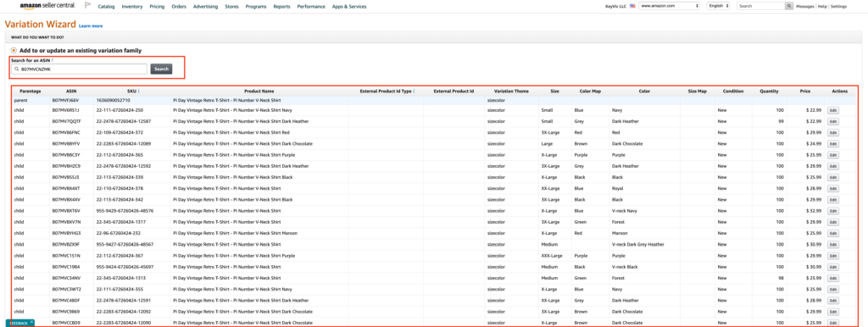Edit the Maroon X-Large row
This screenshot has height=327, width=868.
[832, 233]
